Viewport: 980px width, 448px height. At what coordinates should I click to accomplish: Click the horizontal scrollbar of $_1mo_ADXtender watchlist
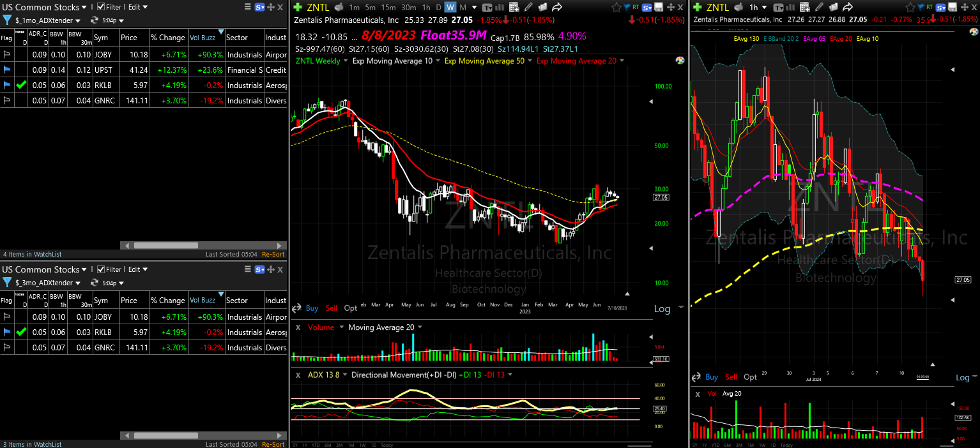[x=165, y=246]
